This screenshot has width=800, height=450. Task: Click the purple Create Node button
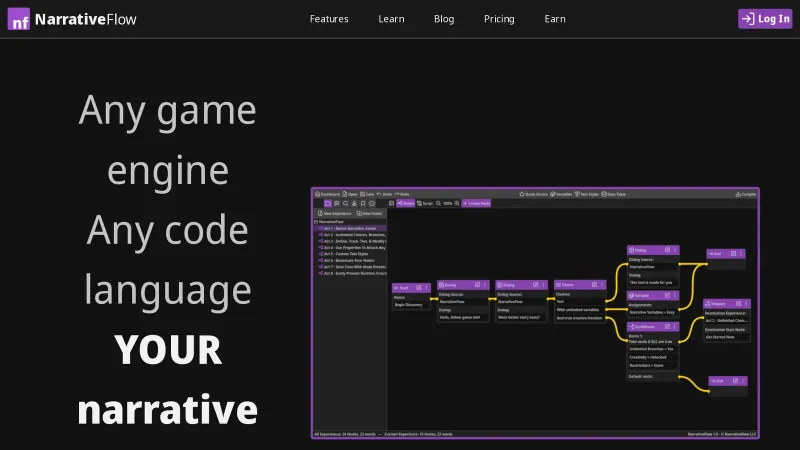pyautogui.click(x=477, y=203)
